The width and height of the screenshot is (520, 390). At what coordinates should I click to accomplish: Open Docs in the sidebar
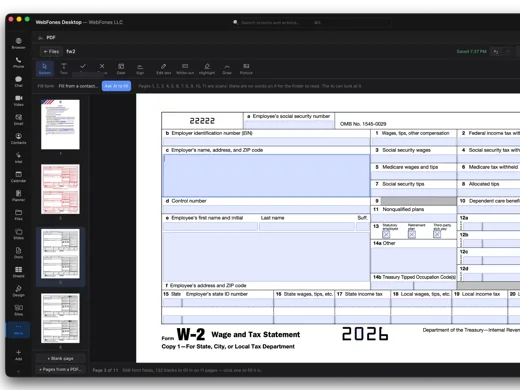[18, 253]
